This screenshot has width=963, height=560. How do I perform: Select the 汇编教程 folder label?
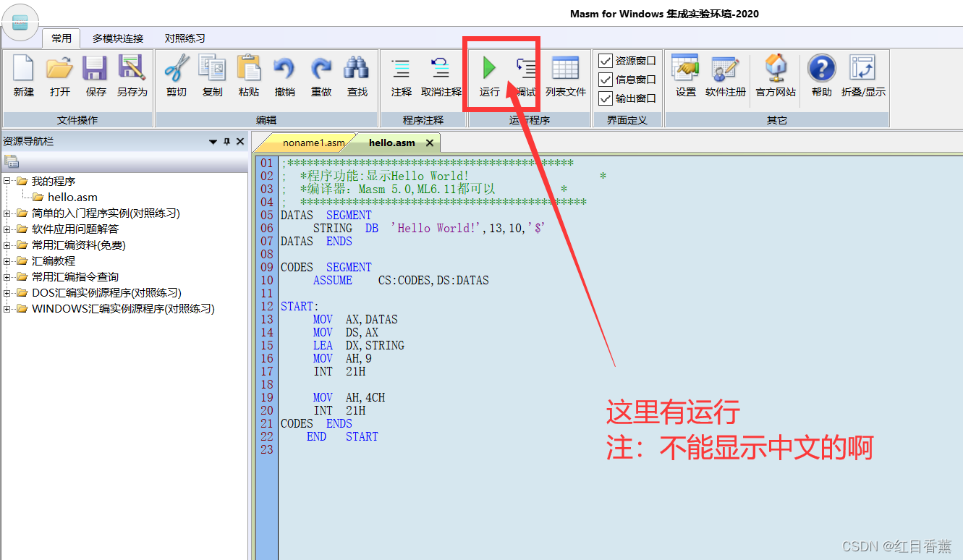[x=54, y=260]
